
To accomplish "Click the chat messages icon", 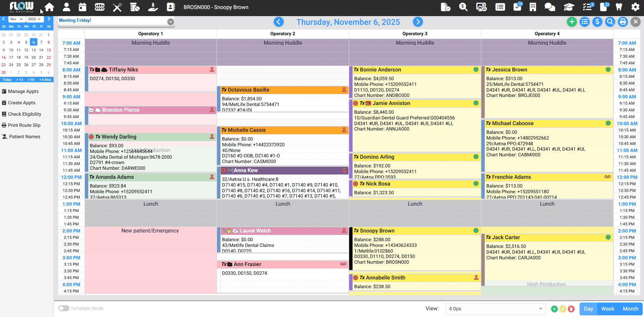I will [550, 7].
